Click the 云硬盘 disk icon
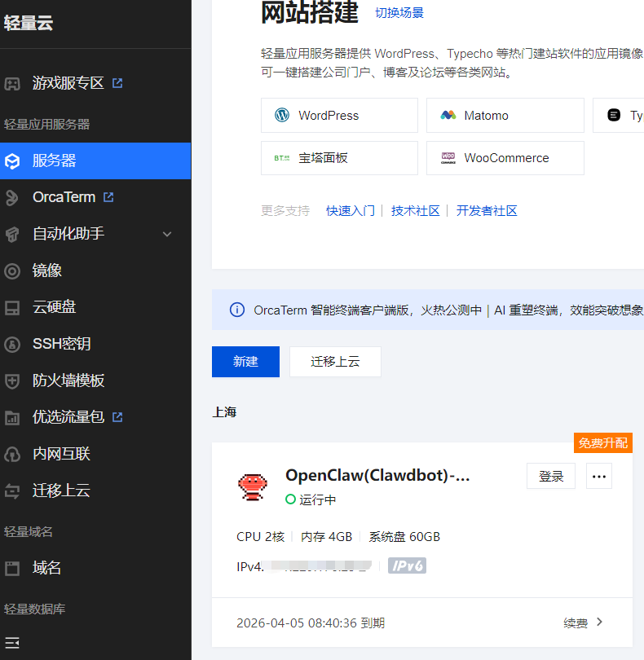 12,308
